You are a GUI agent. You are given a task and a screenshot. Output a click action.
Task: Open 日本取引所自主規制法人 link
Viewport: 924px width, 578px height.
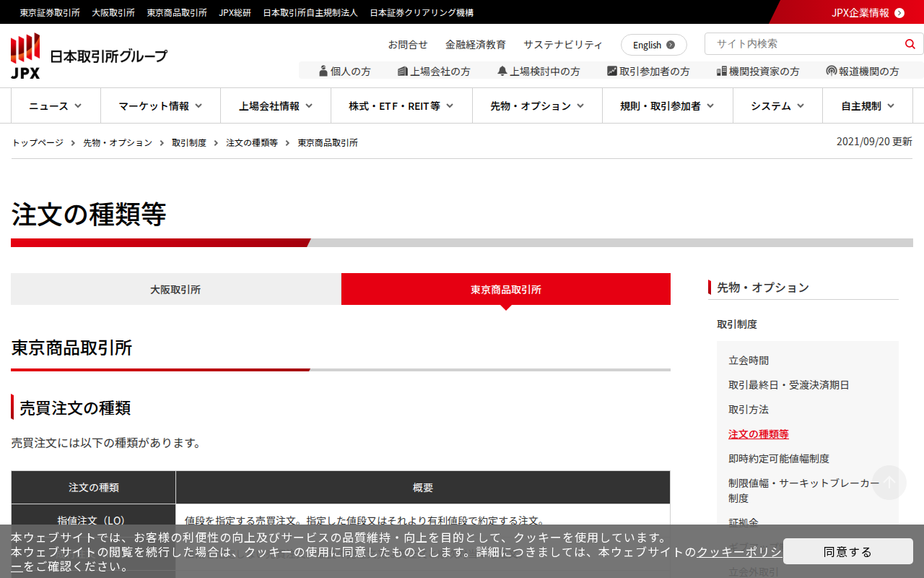[x=310, y=12]
